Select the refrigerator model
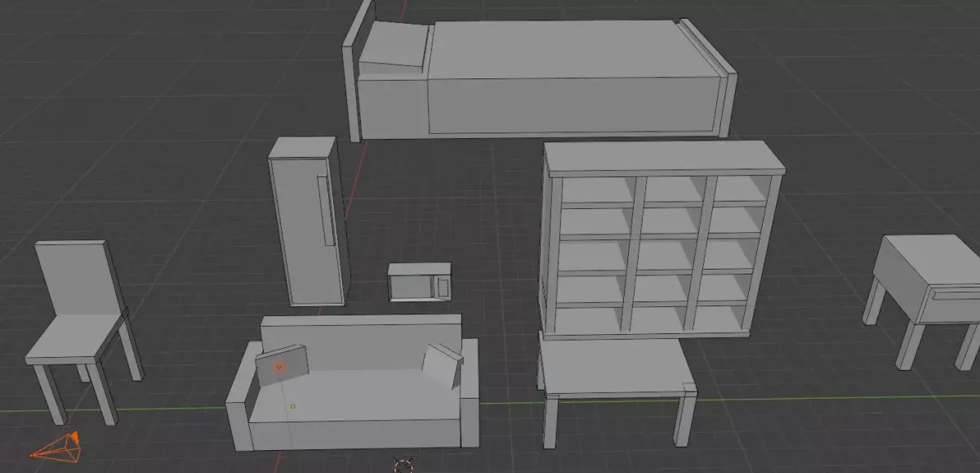This screenshot has height=473, width=980. coord(308,222)
